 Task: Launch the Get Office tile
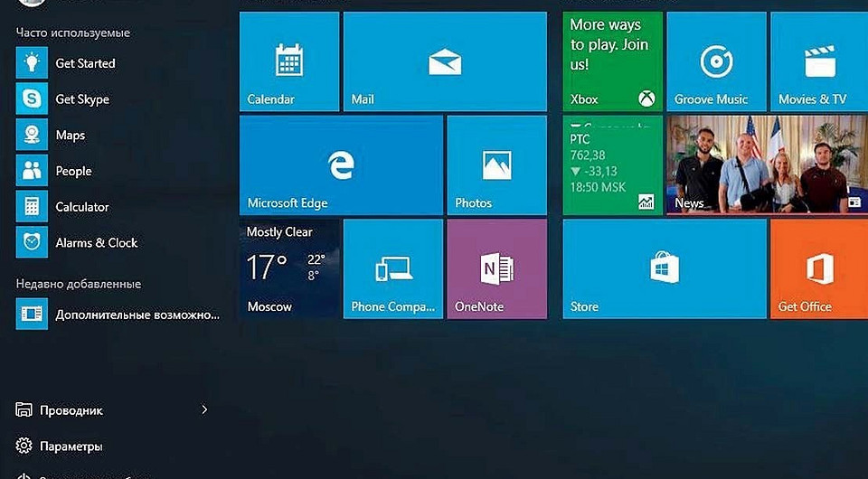pos(819,268)
